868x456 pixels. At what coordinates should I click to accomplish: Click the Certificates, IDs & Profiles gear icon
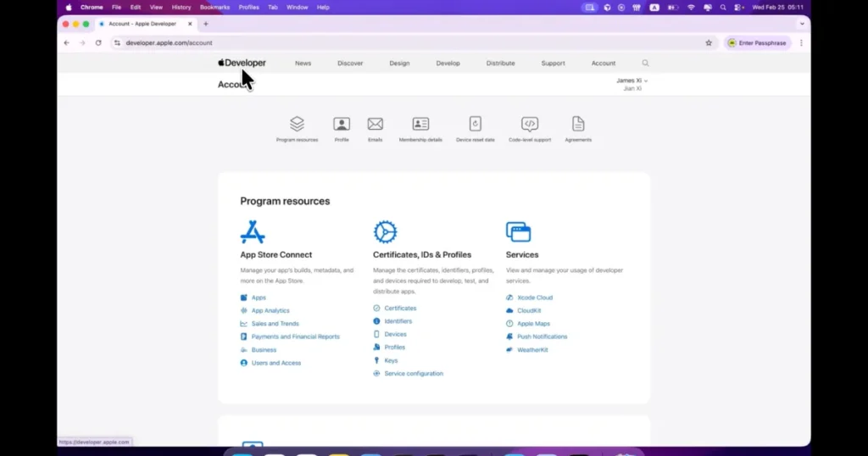[x=386, y=232]
